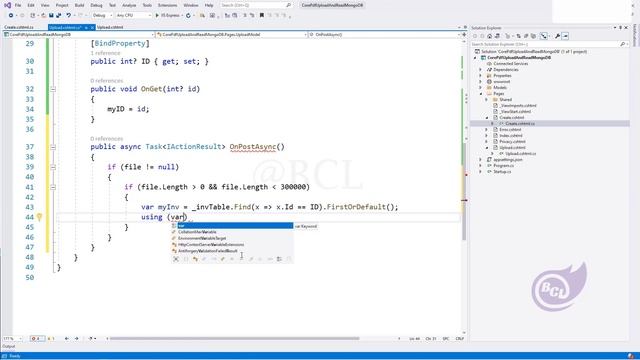The image size is (640, 360).
Task: Expand the wwwroot folder
Action: click(481, 82)
